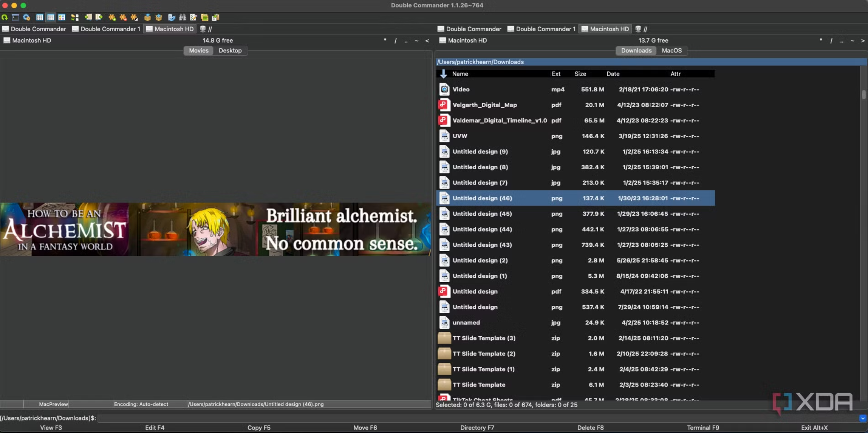Select TT Slide Template (3) zip file
This screenshot has width=868, height=433.
(575, 338)
